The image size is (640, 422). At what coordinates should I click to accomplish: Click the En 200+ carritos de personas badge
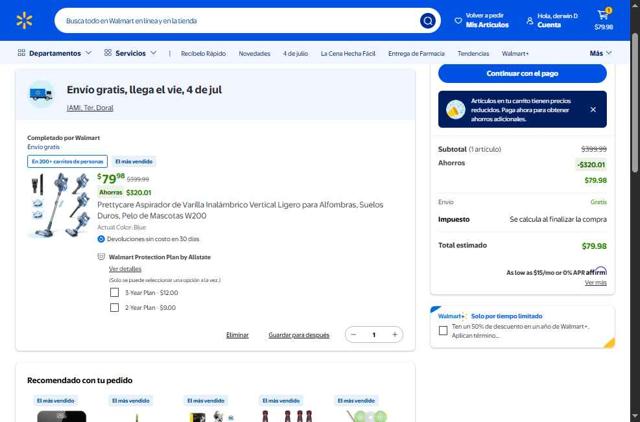click(67, 161)
